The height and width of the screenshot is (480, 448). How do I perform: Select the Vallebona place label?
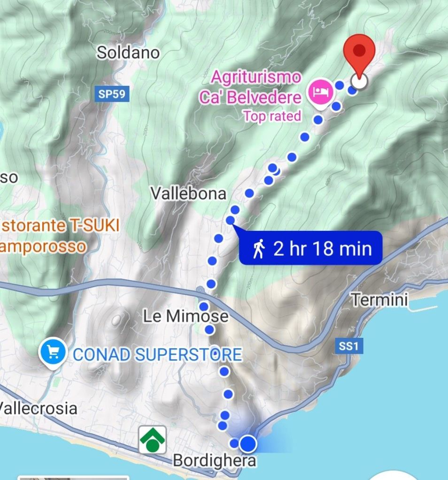[188, 194]
